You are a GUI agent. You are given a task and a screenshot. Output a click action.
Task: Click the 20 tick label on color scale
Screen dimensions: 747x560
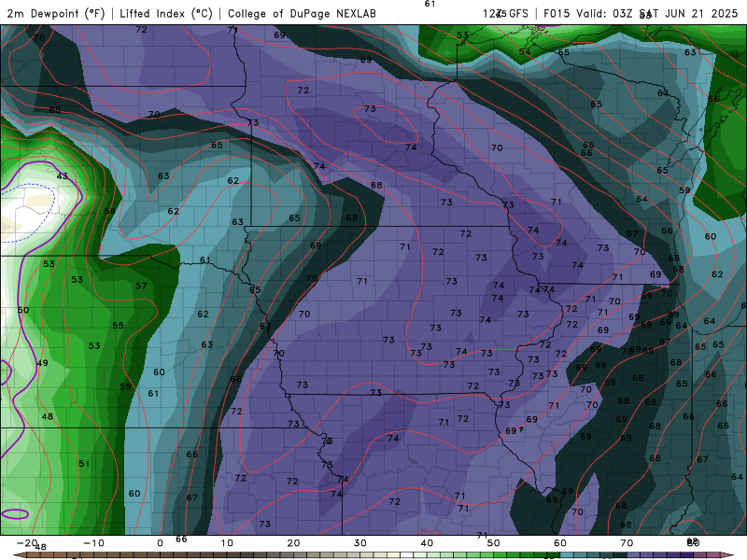pyautogui.click(x=293, y=543)
